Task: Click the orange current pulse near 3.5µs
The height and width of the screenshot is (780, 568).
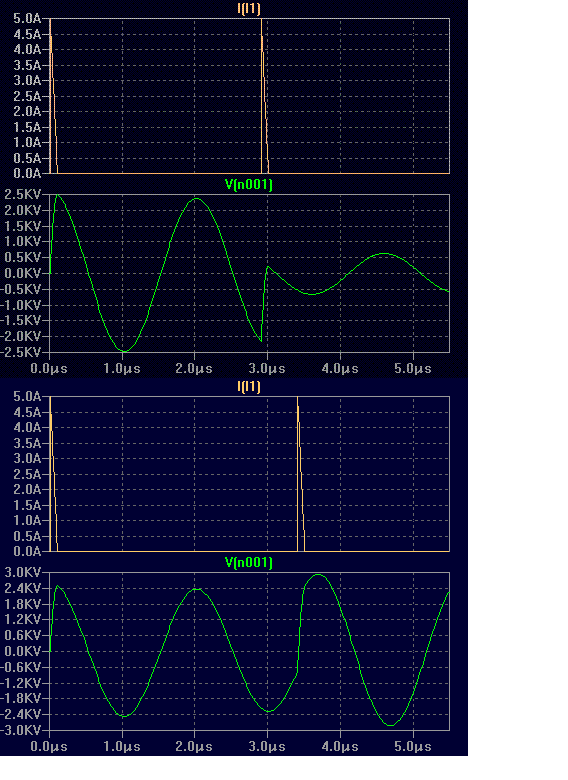Action: 300,473
